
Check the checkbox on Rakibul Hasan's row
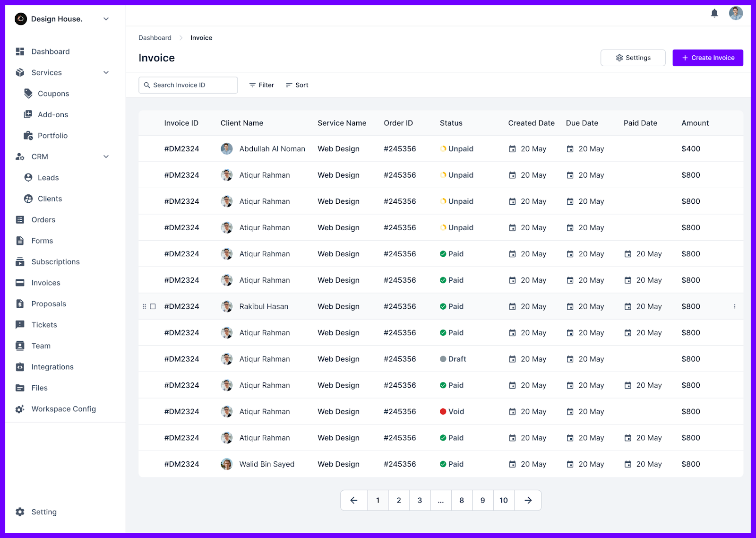tap(153, 306)
